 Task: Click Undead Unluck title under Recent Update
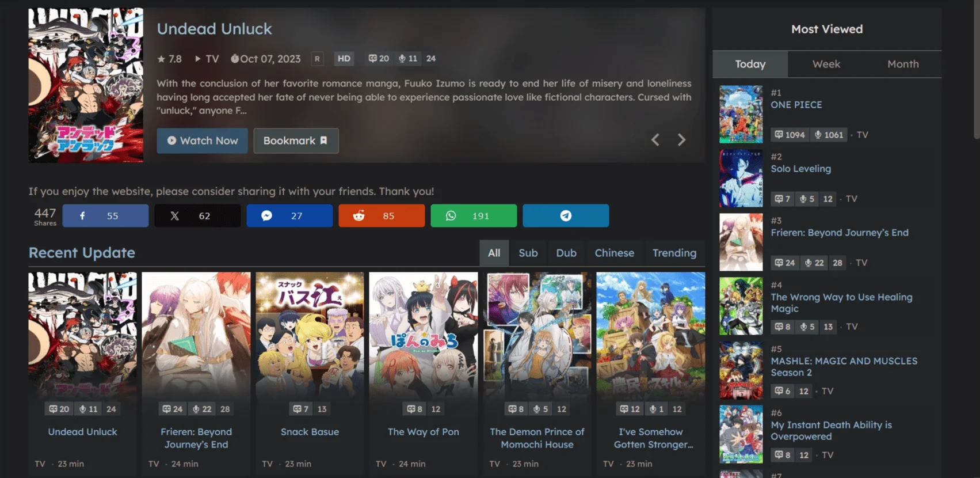coord(82,432)
